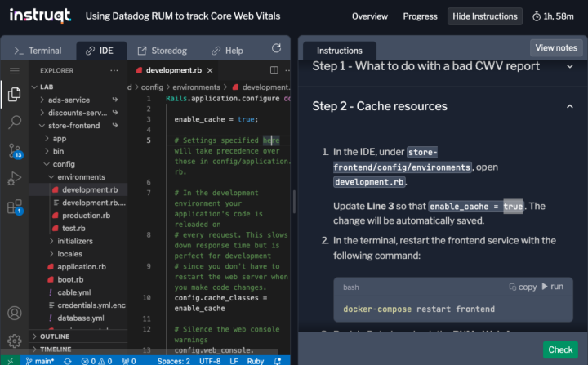This screenshot has width=588, height=365.
Task: Switch to the IDE tab
Action: point(100,51)
